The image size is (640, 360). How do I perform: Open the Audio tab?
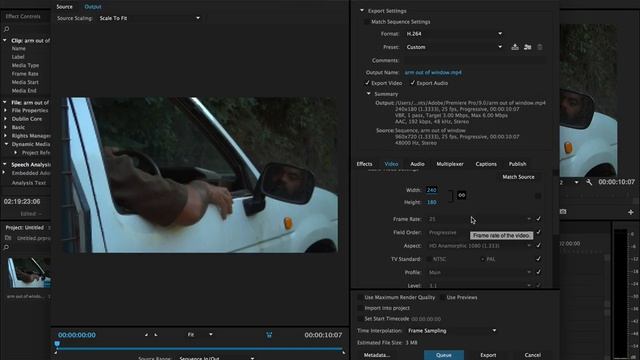pyautogui.click(x=417, y=164)
